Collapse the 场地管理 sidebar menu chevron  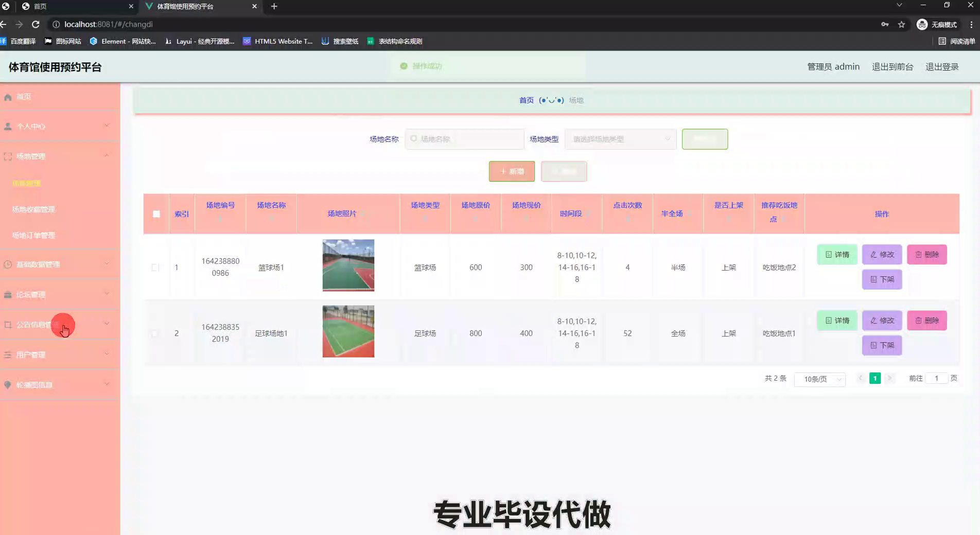pyautogui.click(x=107, y=155)
